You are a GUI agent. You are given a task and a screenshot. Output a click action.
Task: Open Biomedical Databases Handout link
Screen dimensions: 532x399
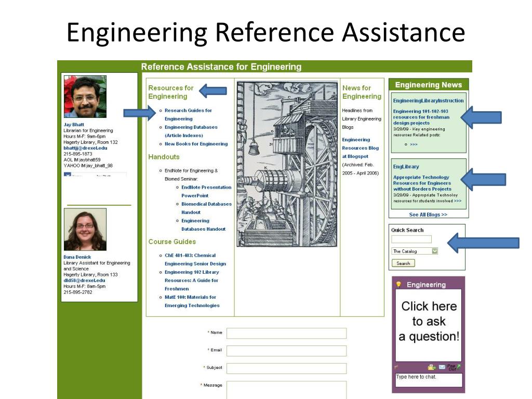click(206, 208)
